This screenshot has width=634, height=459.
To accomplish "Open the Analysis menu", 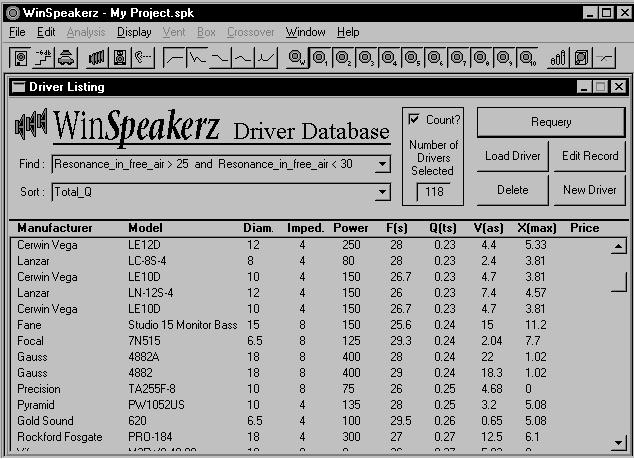I will pos(86,32).
